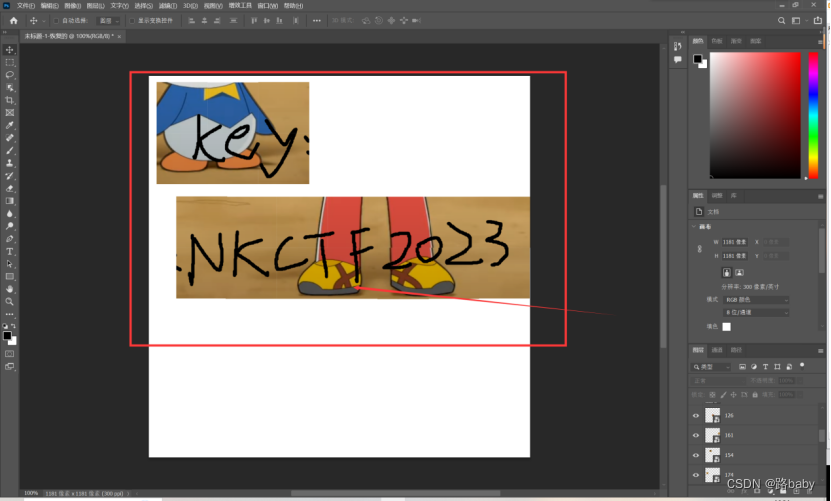This screenshot has height=501, width=831.
Task: Close the 未标题-1 document tab
Action: 119,36
